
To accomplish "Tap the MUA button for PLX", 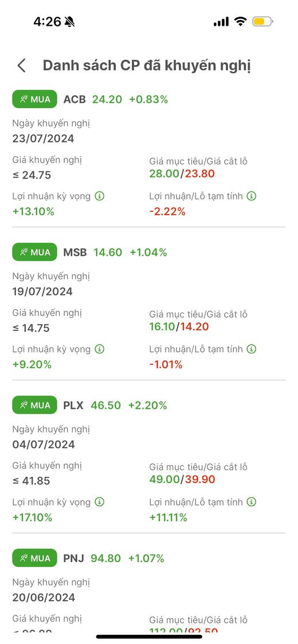I will point(34,405).
